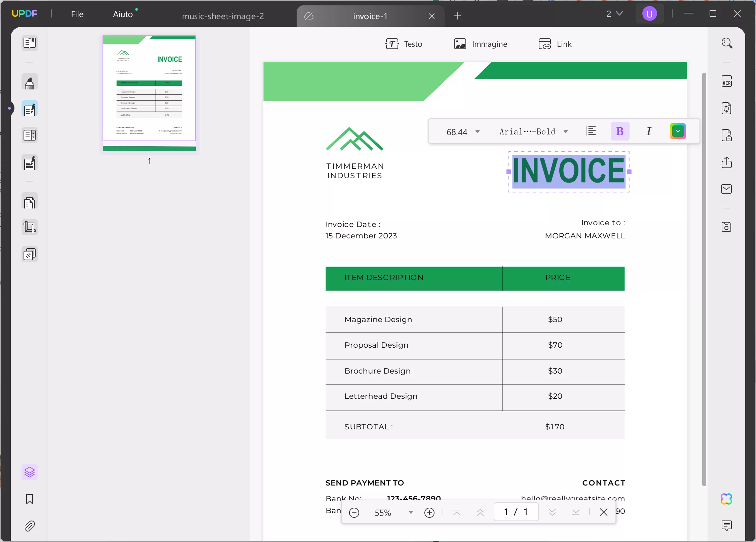Toggle Bold formatting button
This screenshot has height=542, width=756.
coord(620,131)
